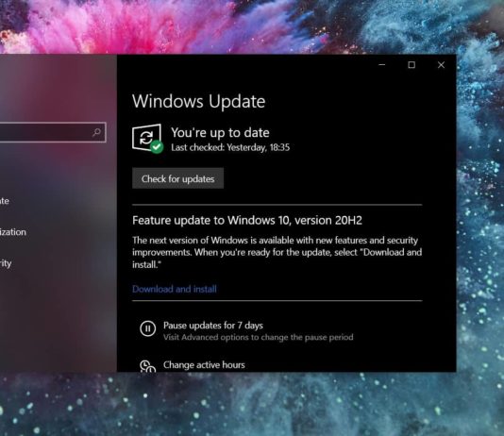Image resolution: width=504 pixels, height=436 pixels.
Task: Focus the Settings search field
Action: click(53, 132)
